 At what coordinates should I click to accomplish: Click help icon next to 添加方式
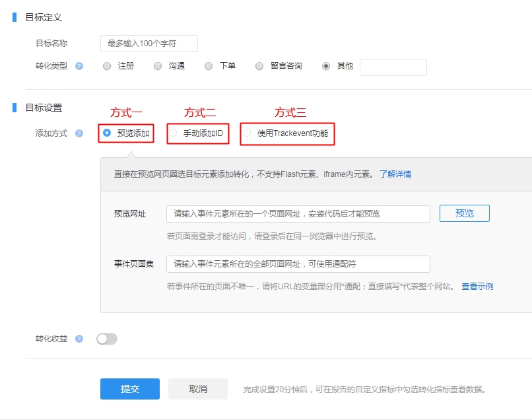[x=79, y=133]
